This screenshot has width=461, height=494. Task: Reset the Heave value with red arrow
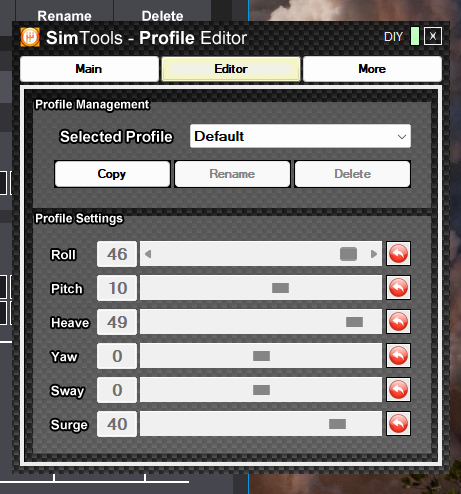398,322
